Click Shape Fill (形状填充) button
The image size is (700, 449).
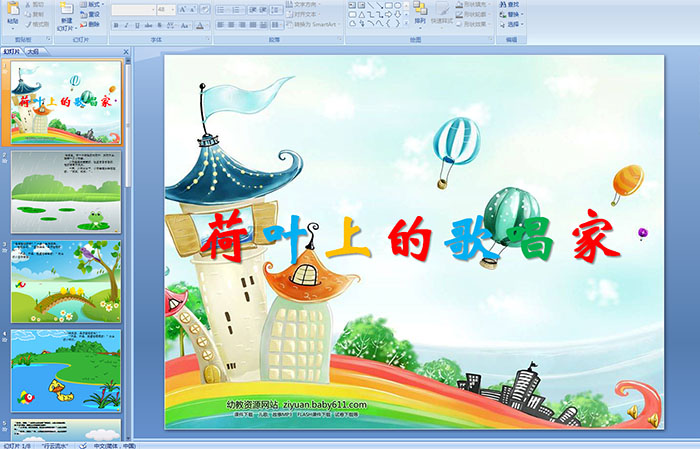click(473, 4)
